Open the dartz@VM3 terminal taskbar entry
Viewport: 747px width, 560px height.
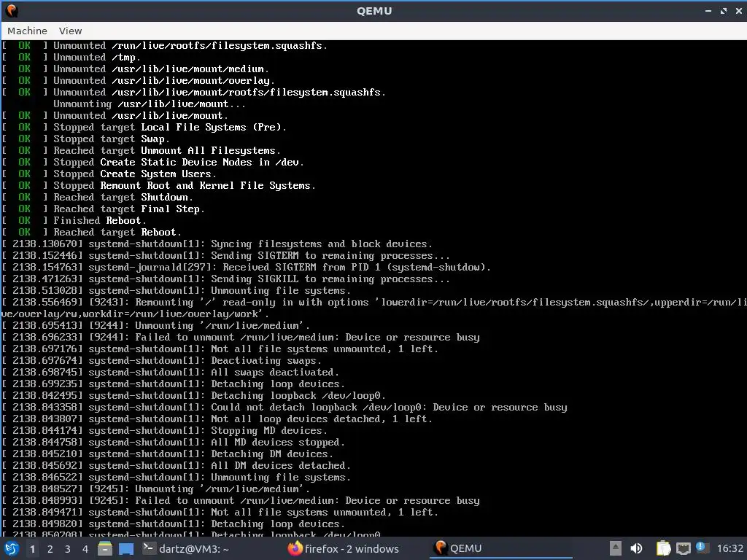pos(186,548)
